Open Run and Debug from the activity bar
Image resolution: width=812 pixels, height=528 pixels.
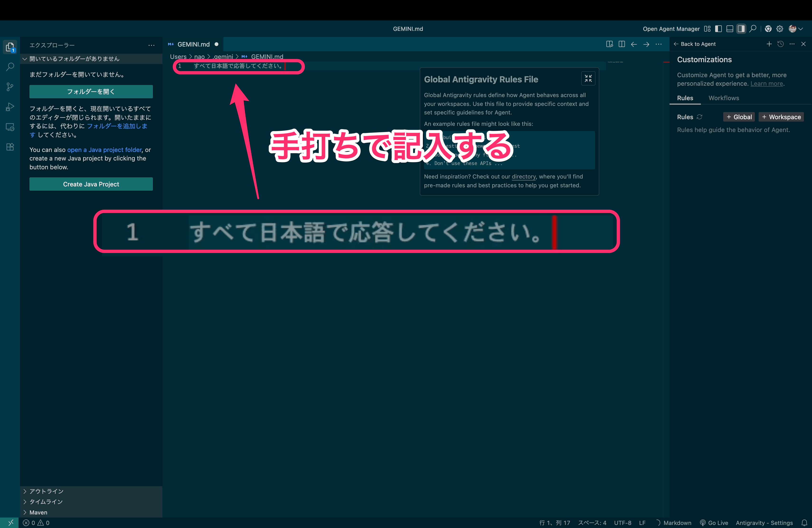(10, 107)
